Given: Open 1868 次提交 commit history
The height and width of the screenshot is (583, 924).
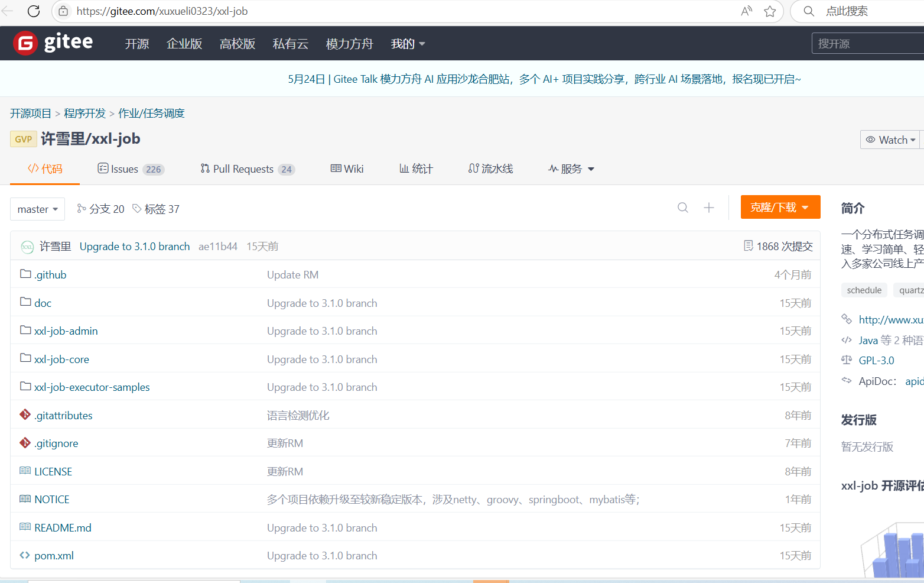Looking at the screenshot, I should click(x=778, y=246).
